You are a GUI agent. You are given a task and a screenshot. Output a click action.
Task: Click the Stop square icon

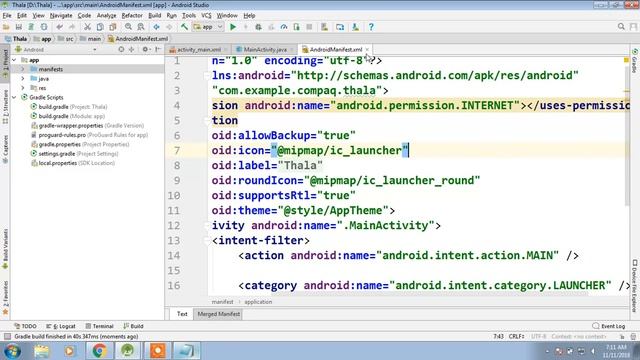coord(309,27)
